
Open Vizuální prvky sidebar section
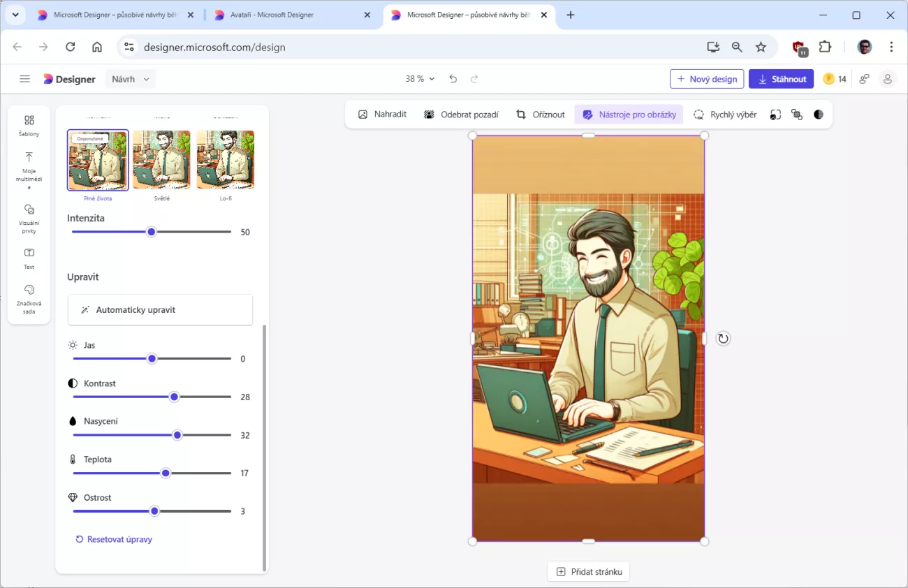click(29, 218)
